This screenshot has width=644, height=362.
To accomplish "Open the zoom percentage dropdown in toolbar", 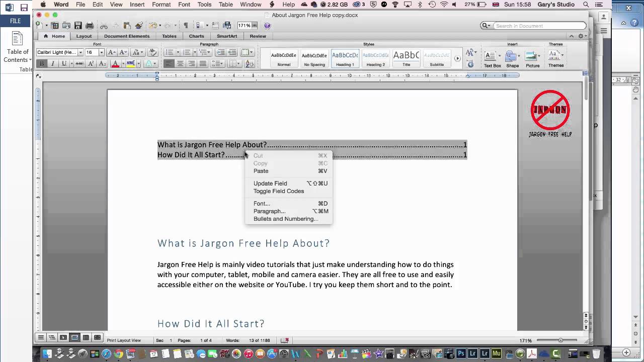I will pyautogui.click(x=255, y=26).
